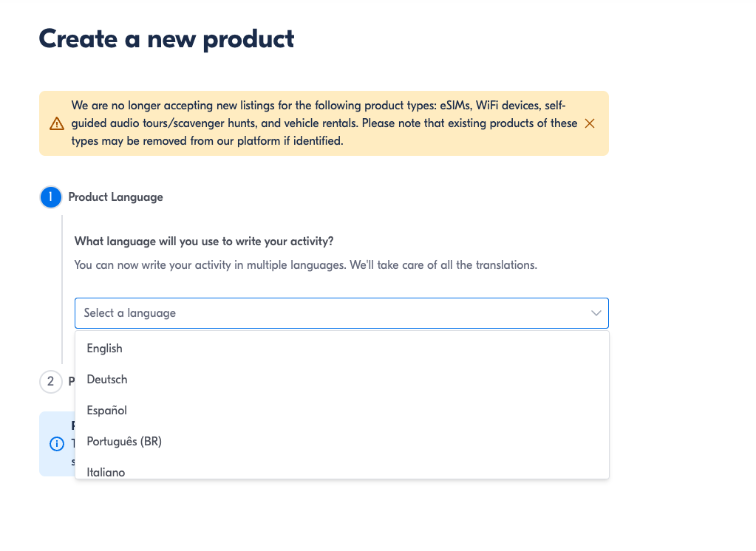Viewport: 756px width, 551px height.
Task: Click the Create a new product heading
Action: point(166,39)
